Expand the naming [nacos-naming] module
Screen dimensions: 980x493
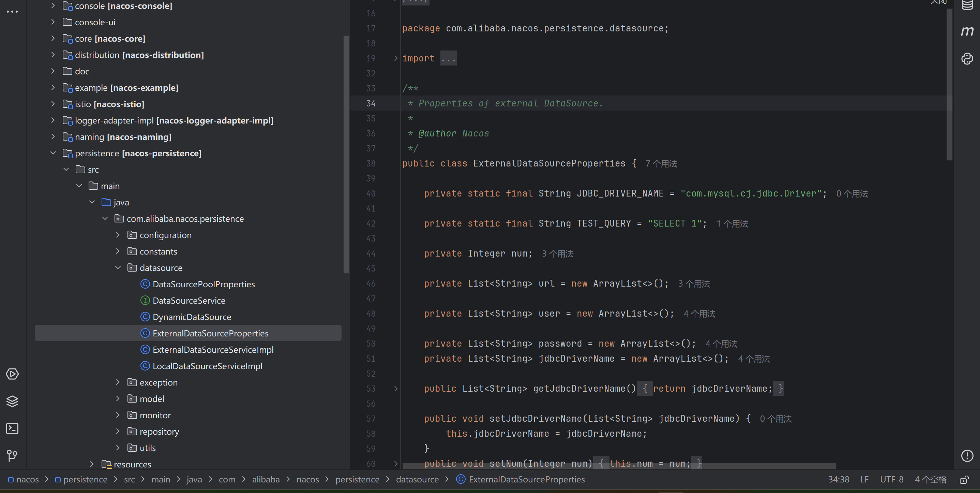(53, 137)
